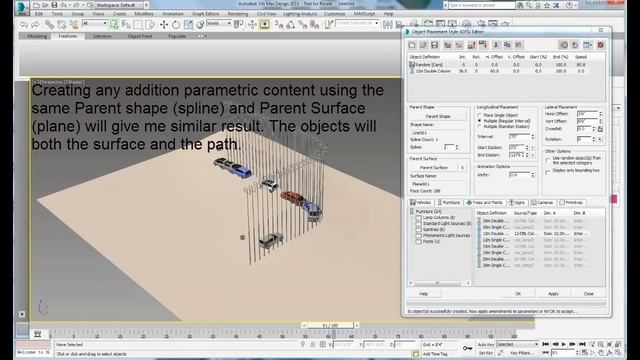Select the Move tool
This screenshot has height=360, width=640.
click(164, 24)
